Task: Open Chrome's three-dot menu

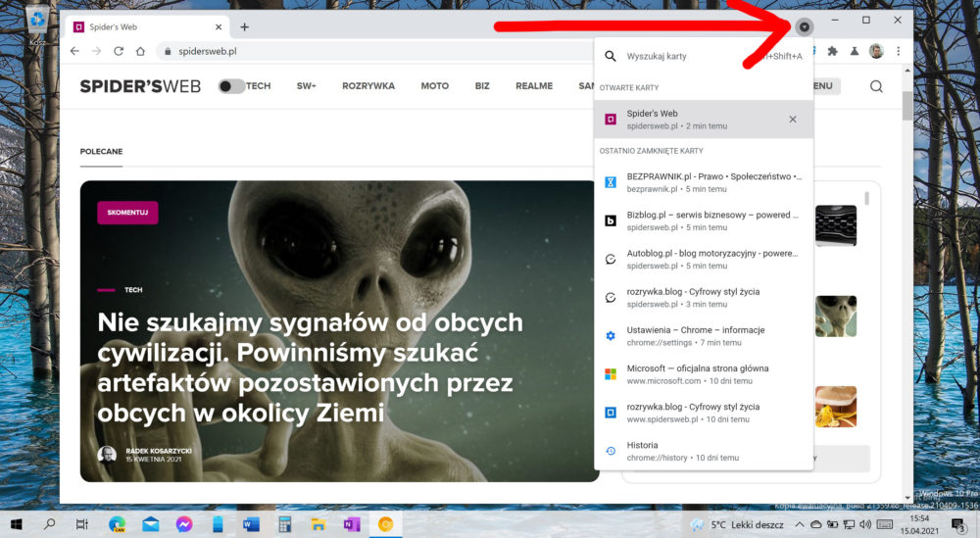Action: [898, 51]
